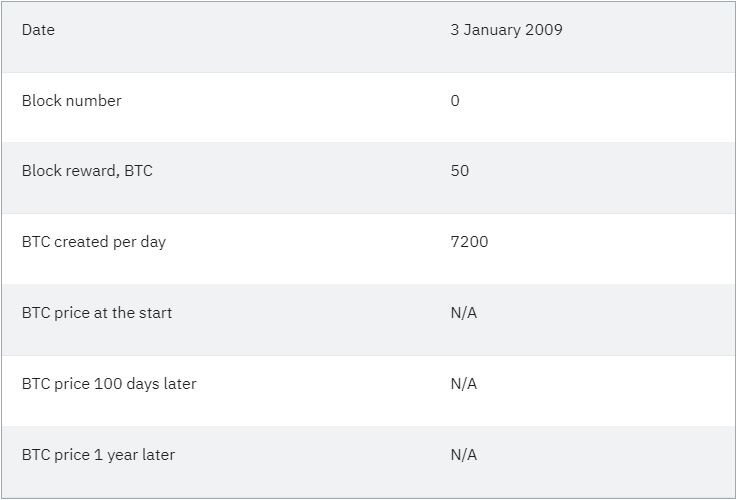The width and height of the screenshot is (737, 500).
Task: Select the 7200 value
Action: 469,242
